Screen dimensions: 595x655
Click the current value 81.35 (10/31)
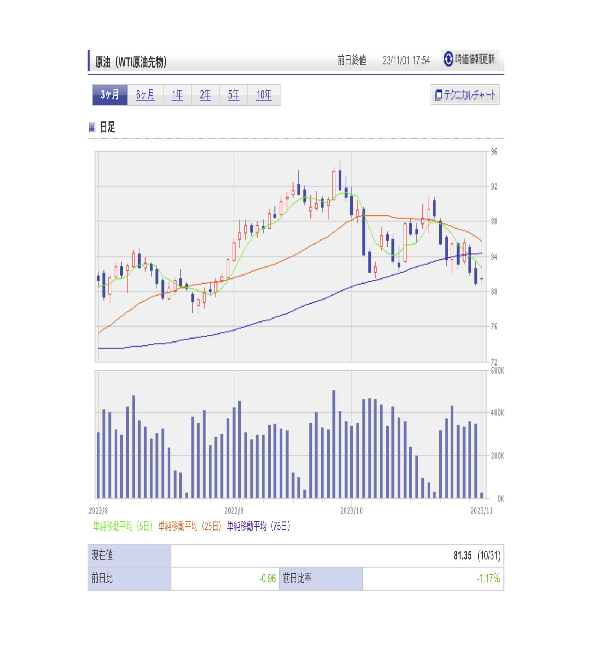[x=477, y=556]
